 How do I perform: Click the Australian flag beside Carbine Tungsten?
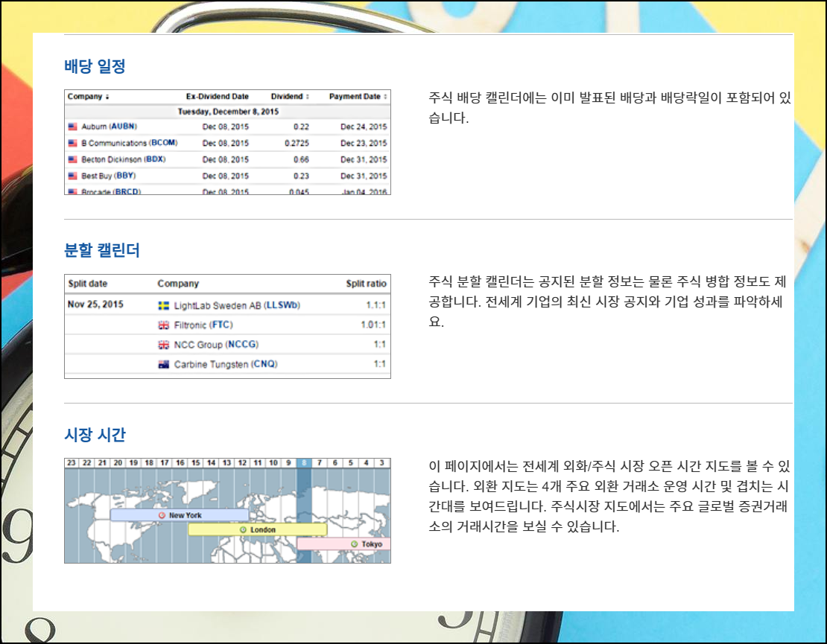pyautogui.click(x=164, y=364)
